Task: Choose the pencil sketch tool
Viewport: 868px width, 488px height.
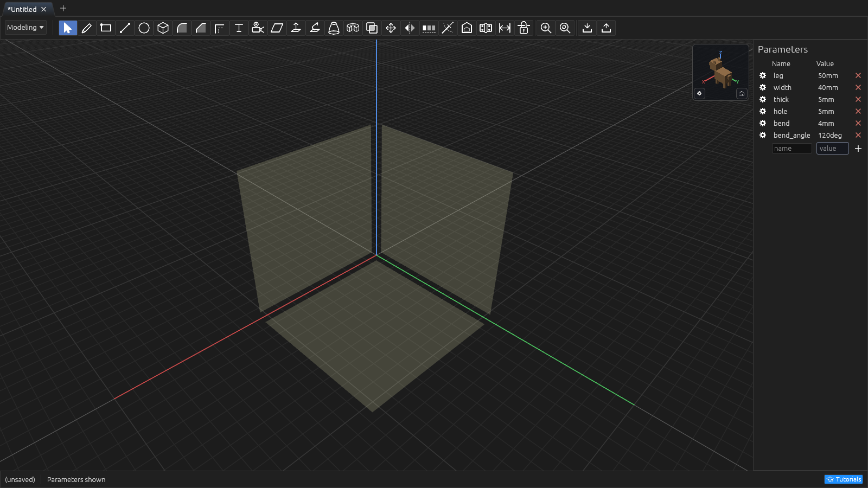Action: click(x=87, y=28)
